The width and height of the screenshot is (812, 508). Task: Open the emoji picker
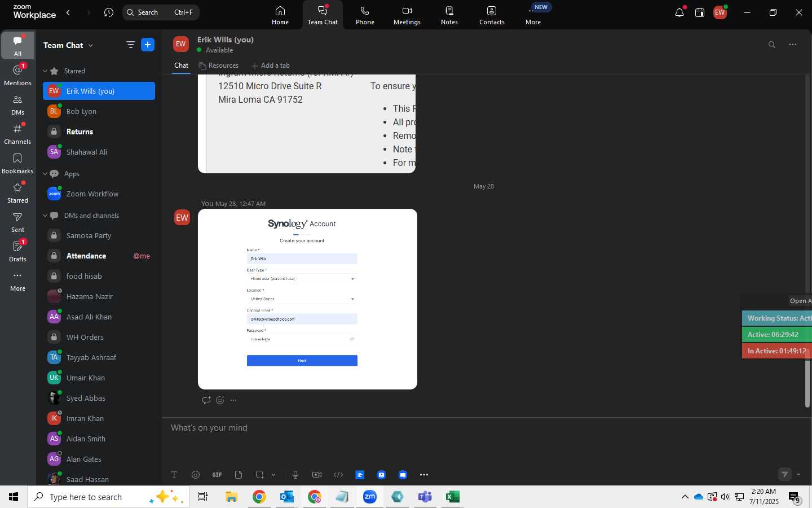[x=196, y=475]
